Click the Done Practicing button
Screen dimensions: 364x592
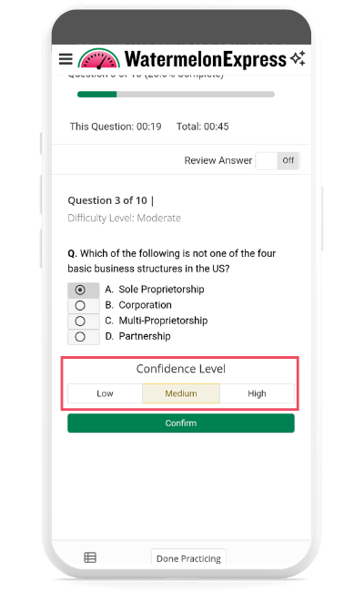(188, 558)
